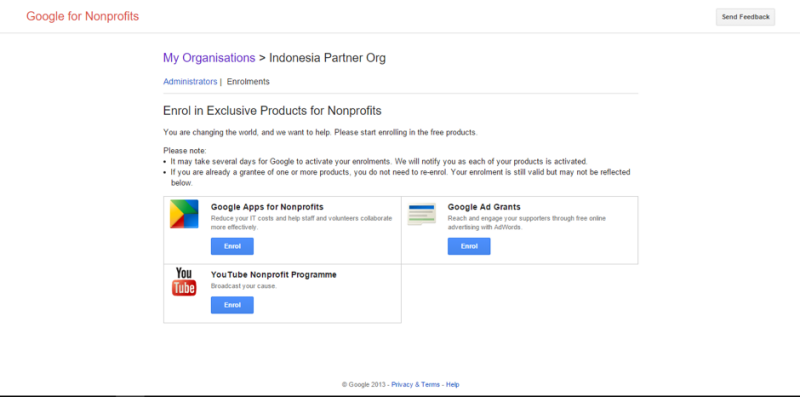Click the 'Reduce your IT costs' description
The image size is (800, 397).
click(x=302, y=222)
